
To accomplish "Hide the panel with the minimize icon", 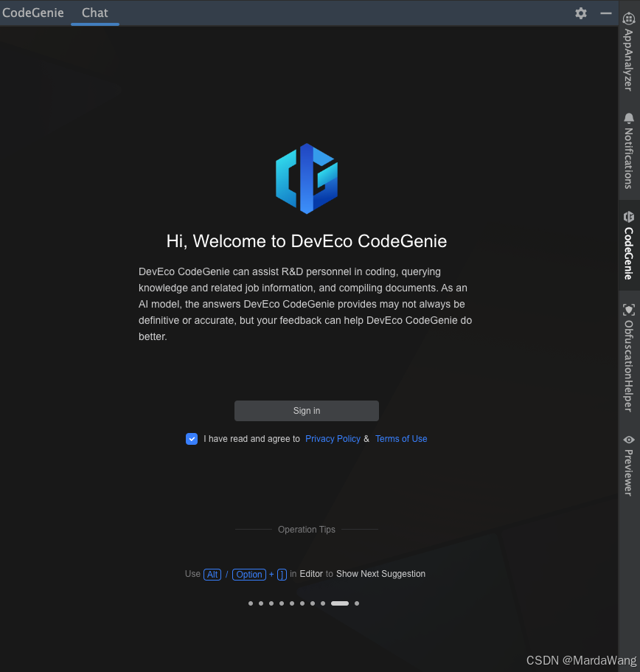I will coord(606,13).
